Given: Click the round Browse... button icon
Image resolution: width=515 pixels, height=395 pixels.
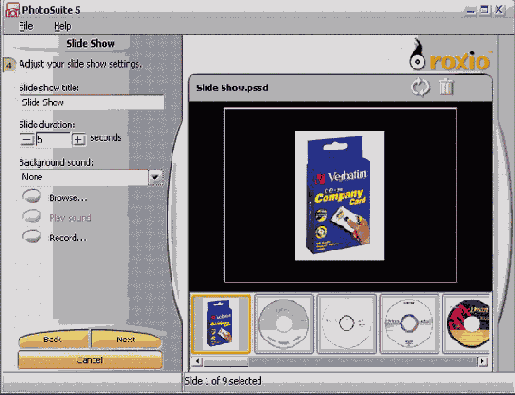Looking at the screenshot, I should pos(32,196).
